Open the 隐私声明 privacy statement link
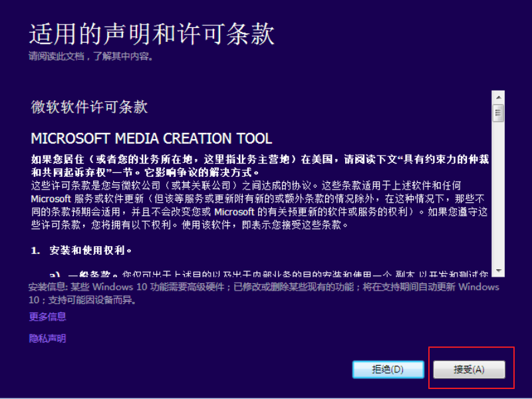Image resolution: width=532 pixels, height=399 pixels. tap(47, 338)
